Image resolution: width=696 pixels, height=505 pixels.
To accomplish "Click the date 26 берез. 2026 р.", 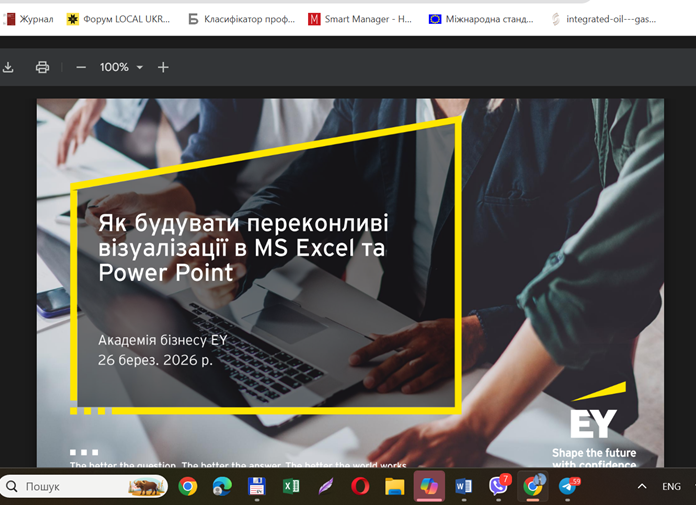I will coord(155,360).
